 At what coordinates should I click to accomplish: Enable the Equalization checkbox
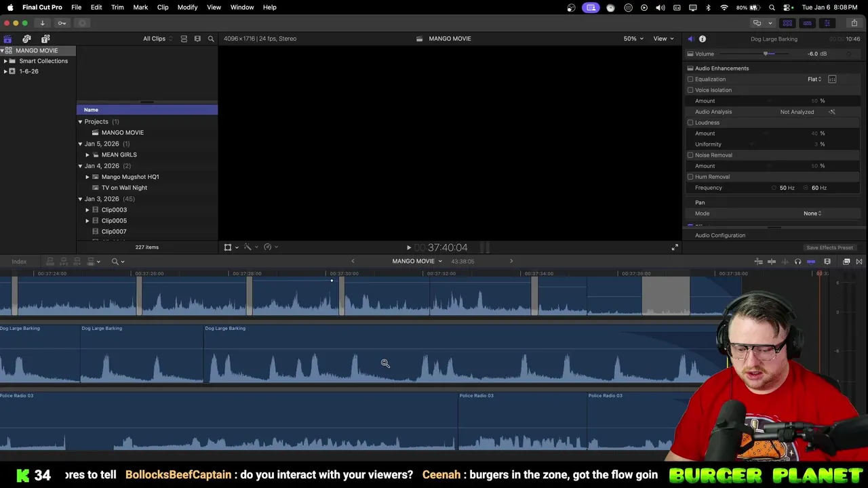click(x=690, y=79)
